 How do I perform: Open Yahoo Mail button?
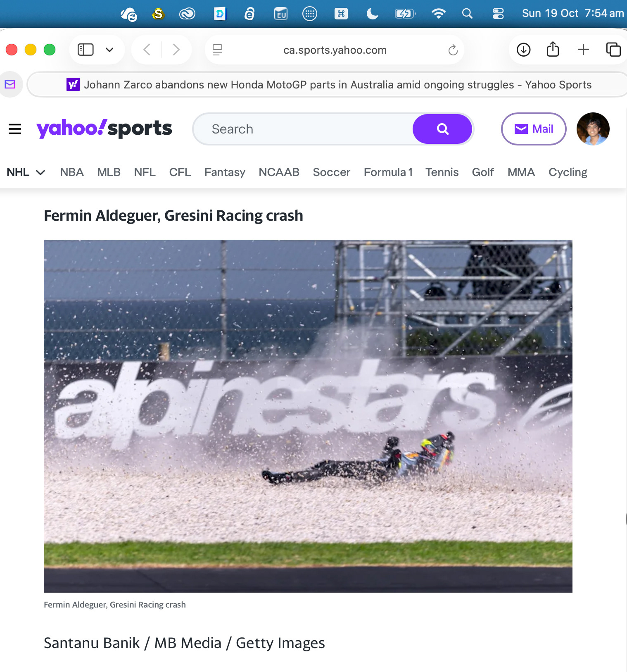[x=534, y=129]
